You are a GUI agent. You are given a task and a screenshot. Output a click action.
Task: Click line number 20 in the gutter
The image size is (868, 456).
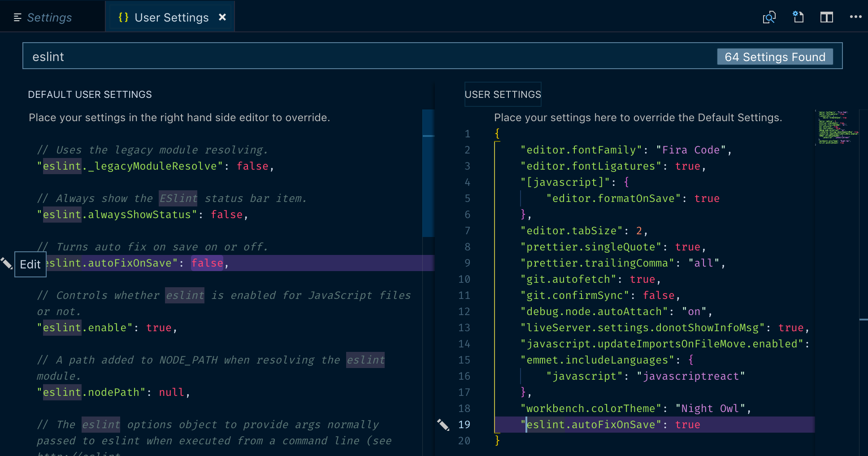(x=464, y=441)
